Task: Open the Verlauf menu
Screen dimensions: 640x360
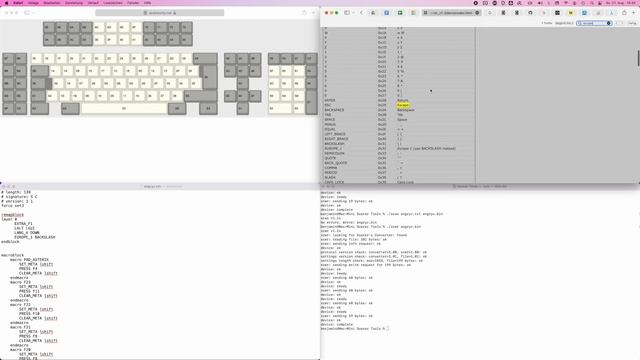Action: (93, 3)
